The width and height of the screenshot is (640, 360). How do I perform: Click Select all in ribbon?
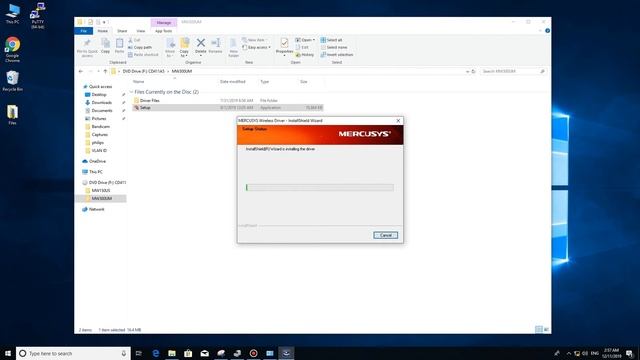click(331, 40)
